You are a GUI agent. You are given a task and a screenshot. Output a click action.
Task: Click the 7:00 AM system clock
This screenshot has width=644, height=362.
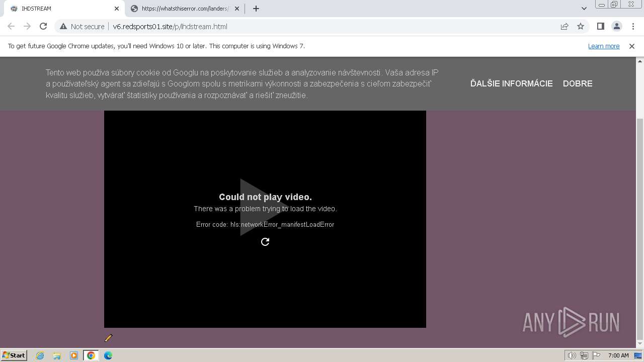pyautogui.click(x=618, y=355)
